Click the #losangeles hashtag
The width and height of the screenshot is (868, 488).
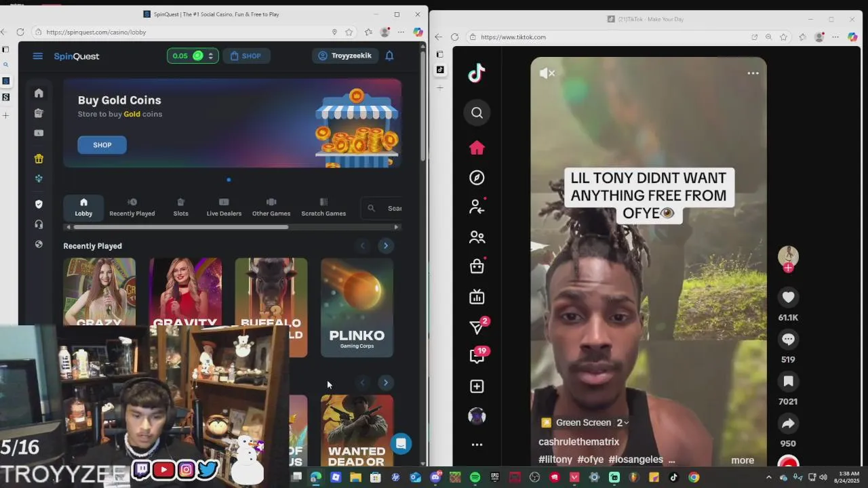click(x=635, y=460)
